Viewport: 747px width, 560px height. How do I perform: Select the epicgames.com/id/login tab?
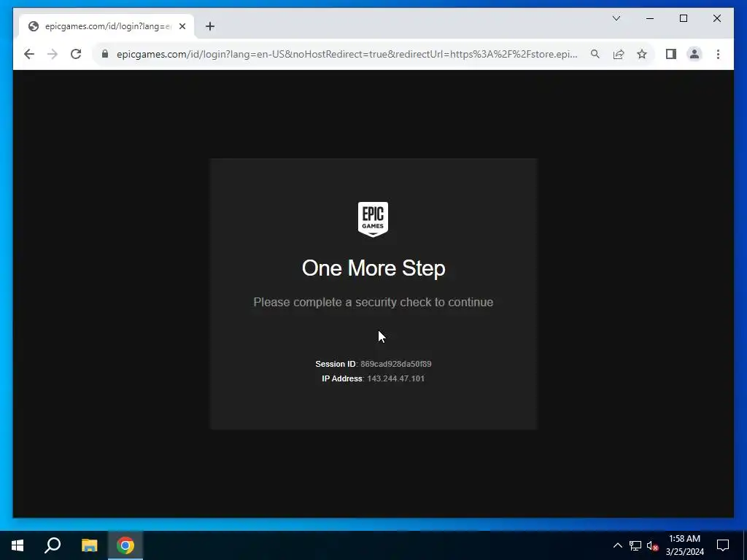click(107, 26)
